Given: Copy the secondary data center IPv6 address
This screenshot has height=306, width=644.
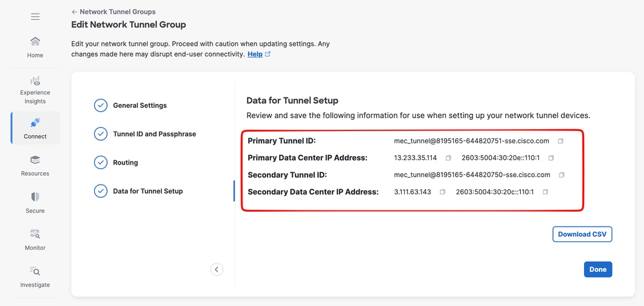Looking at the screenshot, I should (545, 192).
